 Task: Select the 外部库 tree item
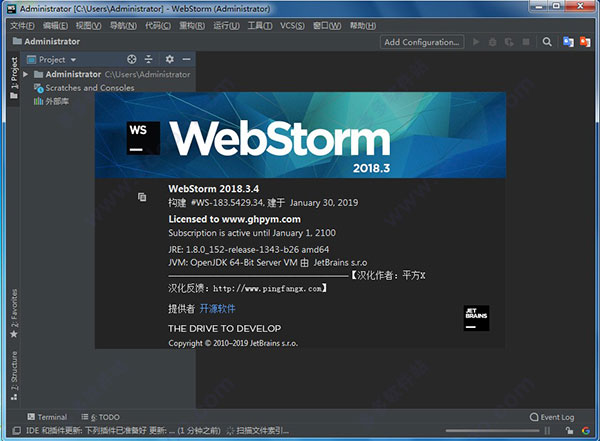(x=57, y=101)
